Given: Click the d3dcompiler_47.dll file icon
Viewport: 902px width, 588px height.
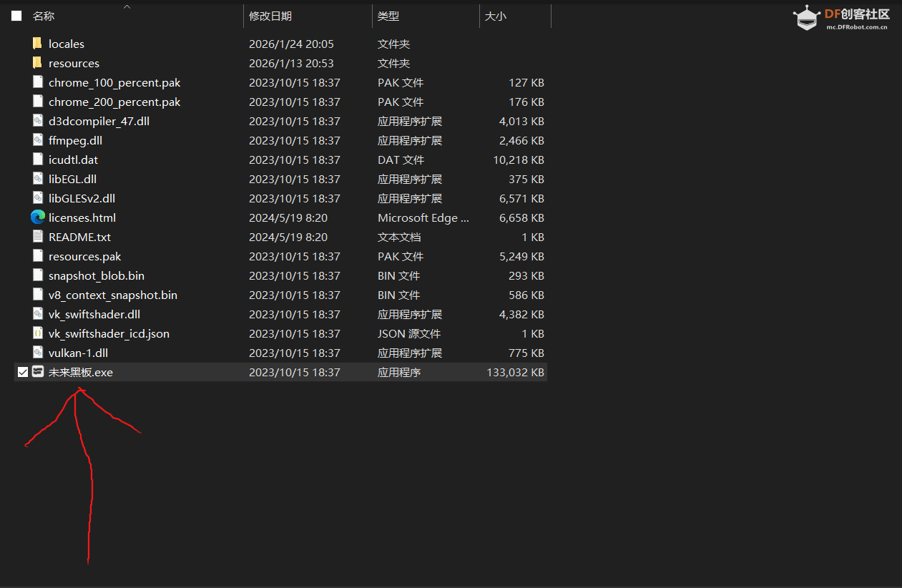Looking at the screenshot, I should click(38, 121).
